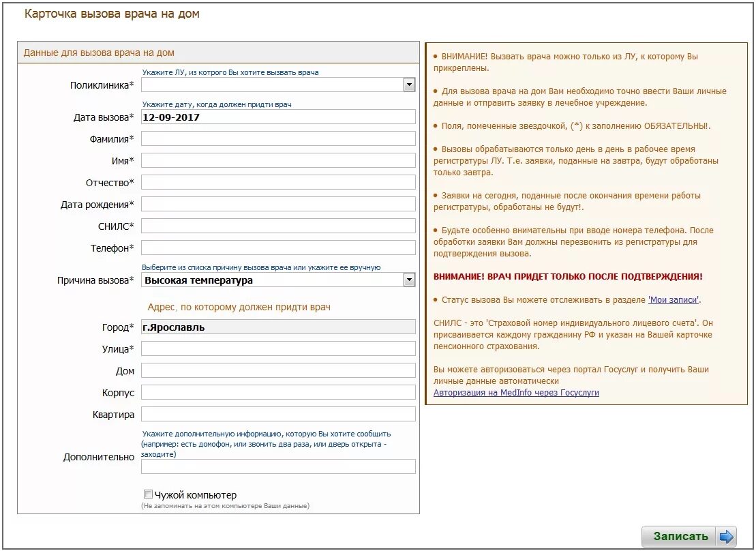Click the Не запоминать на этом компьютере note
The height and width of the screenshot is (551, 756).
(225, 505)
